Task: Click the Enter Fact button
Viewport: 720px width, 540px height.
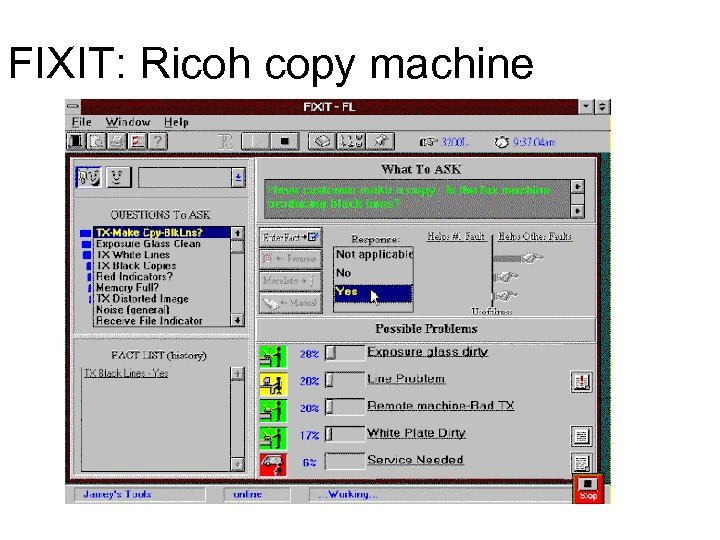Action: click(291, 237)
